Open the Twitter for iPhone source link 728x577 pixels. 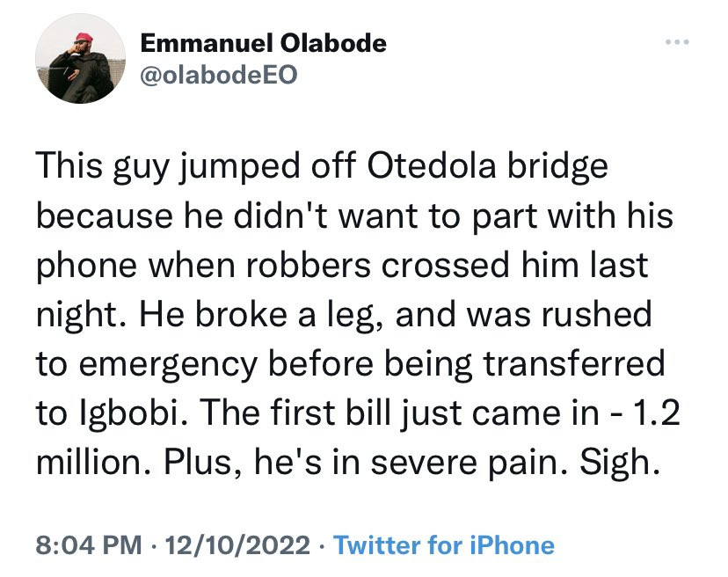pos(444,545)
